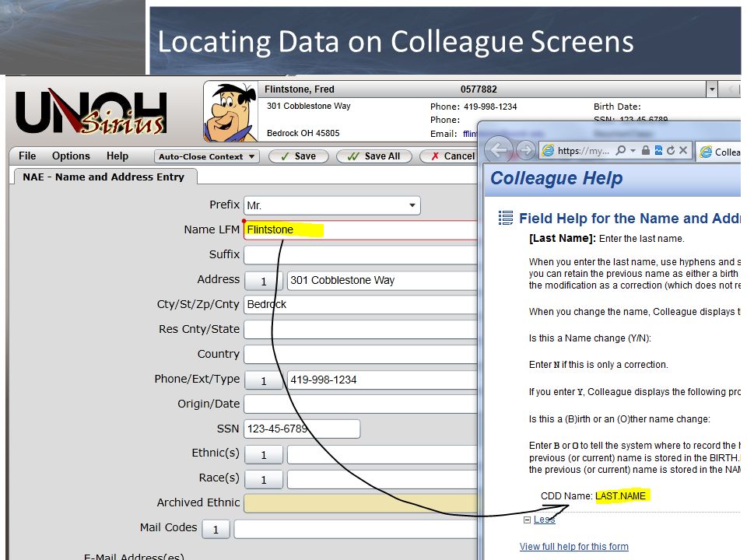Click the Fred Flintstone profile picture
This screenshot has height=560, width=747.
point(231,112)
